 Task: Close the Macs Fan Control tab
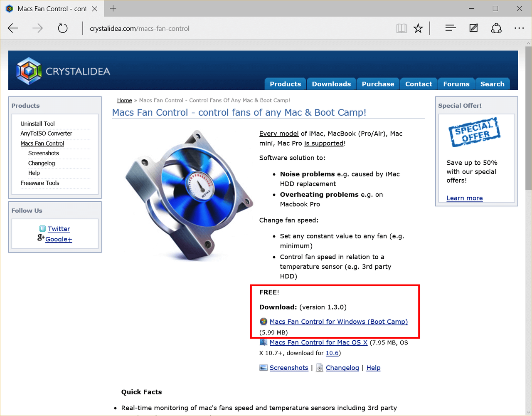(95, 9)
